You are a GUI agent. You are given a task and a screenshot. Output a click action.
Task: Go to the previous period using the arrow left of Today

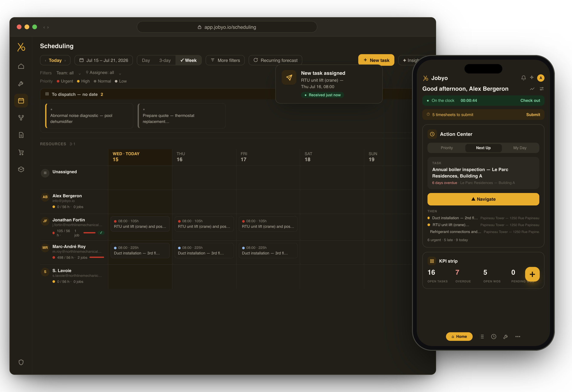pos(46,60)
